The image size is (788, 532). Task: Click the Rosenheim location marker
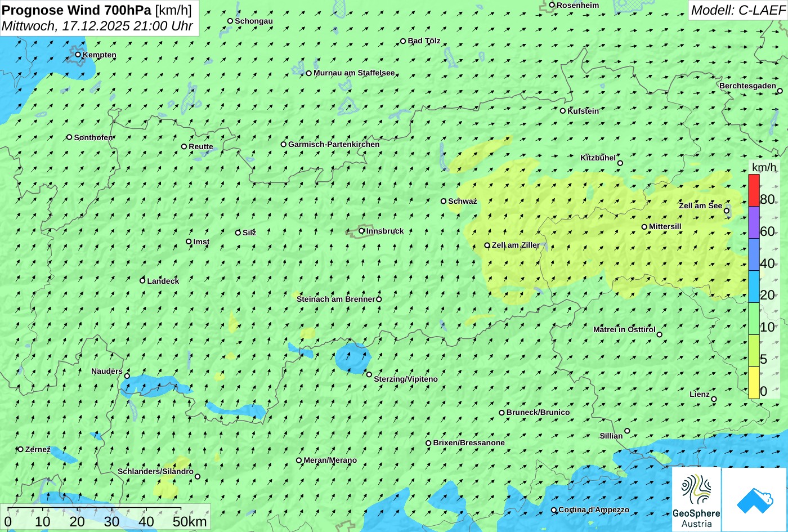coord(552,5)
